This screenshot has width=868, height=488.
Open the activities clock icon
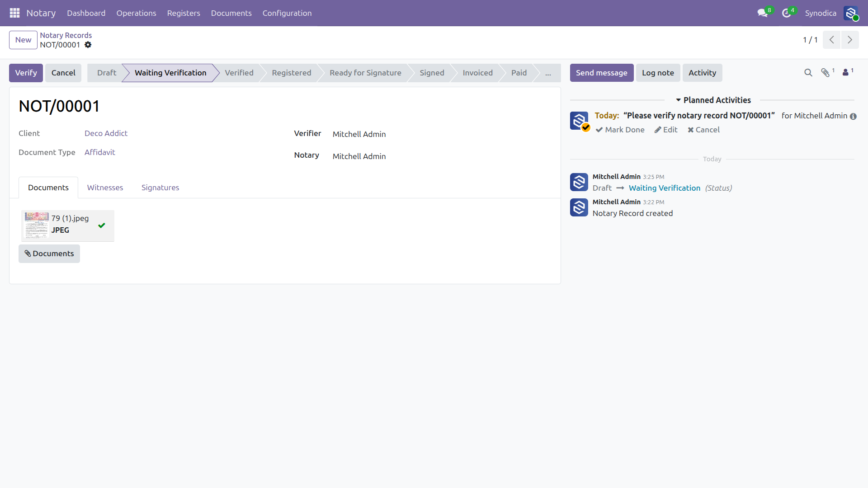point(787,13)
